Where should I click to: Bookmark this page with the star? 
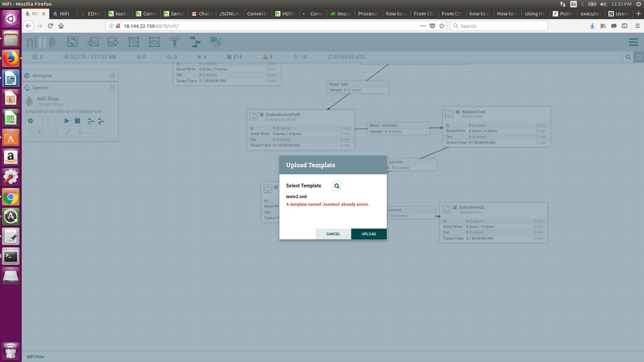(x=442, y=26)
